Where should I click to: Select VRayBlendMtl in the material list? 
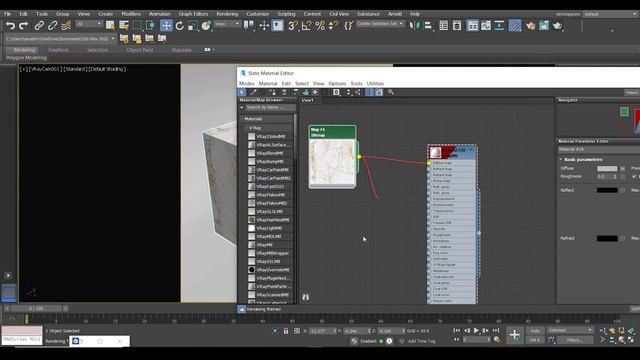coord(269,153)
